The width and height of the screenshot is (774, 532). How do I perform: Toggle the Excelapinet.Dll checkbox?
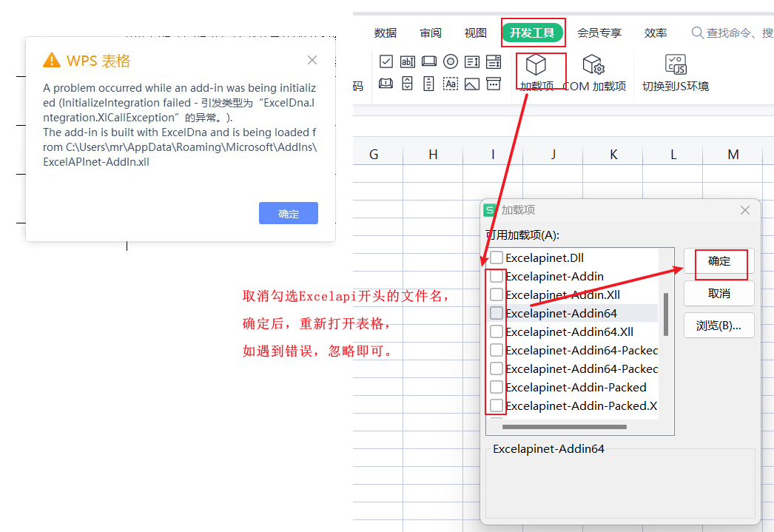coord(497,258)
